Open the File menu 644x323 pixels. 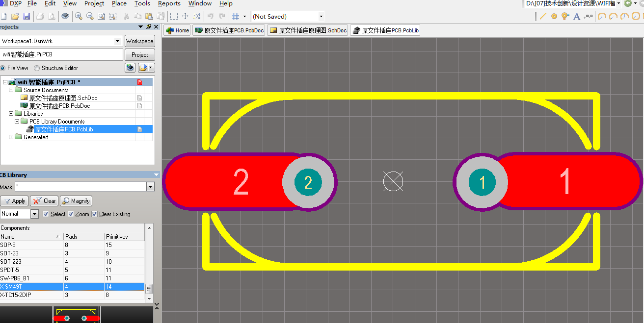point(32,3)
